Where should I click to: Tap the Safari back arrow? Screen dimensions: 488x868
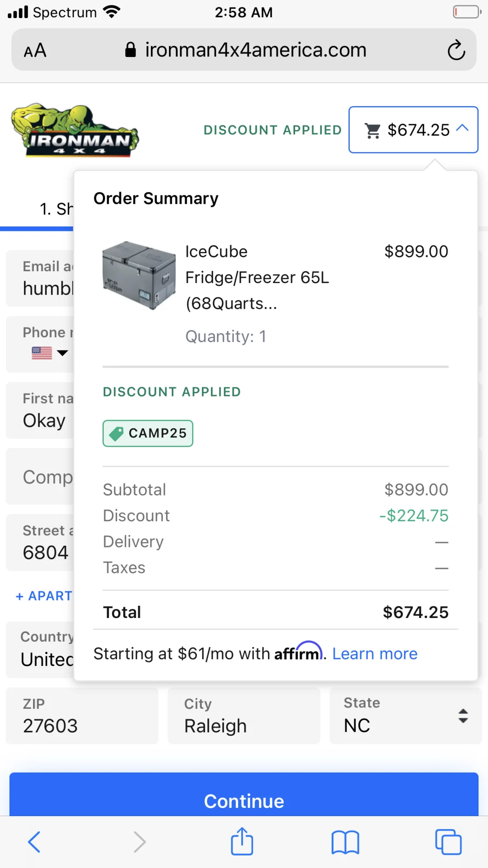pyautogui.click(x=34, y=842)
